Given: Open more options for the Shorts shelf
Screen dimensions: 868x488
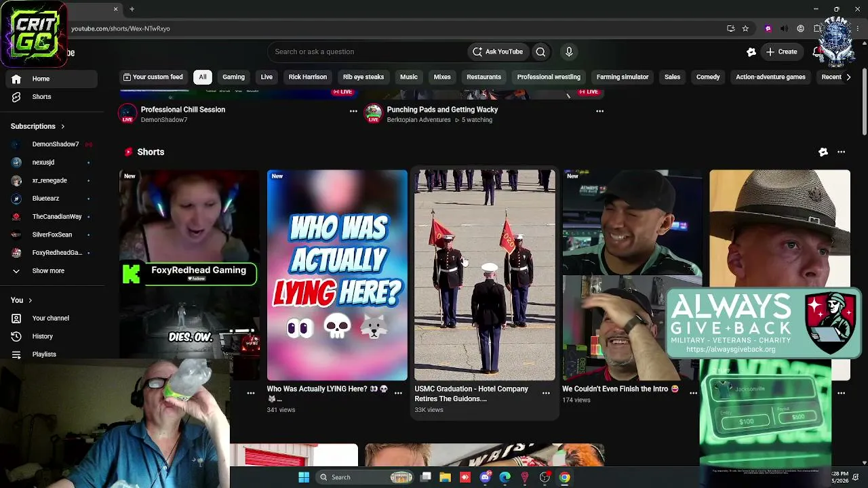Looking at the screenshot, I should point(842,152).
